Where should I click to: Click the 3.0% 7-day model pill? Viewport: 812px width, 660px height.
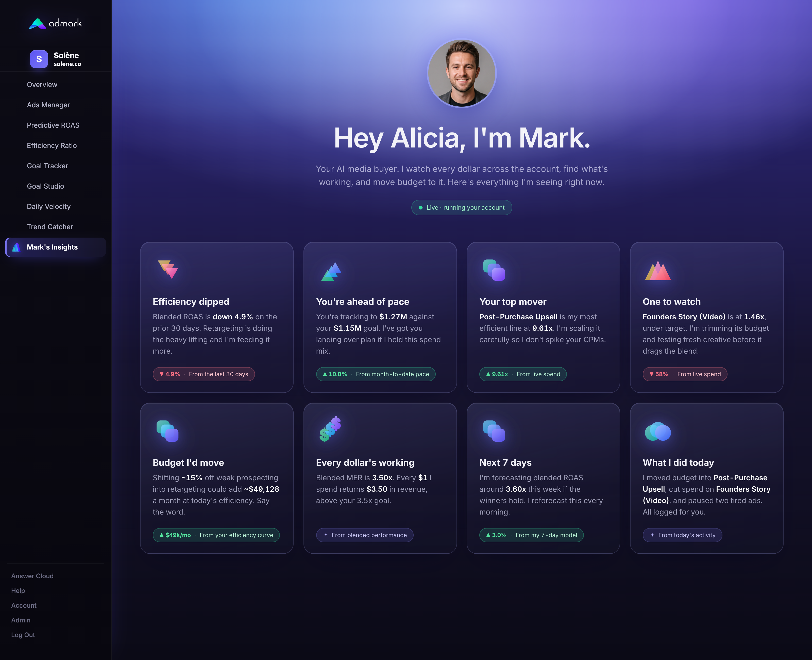532,535
